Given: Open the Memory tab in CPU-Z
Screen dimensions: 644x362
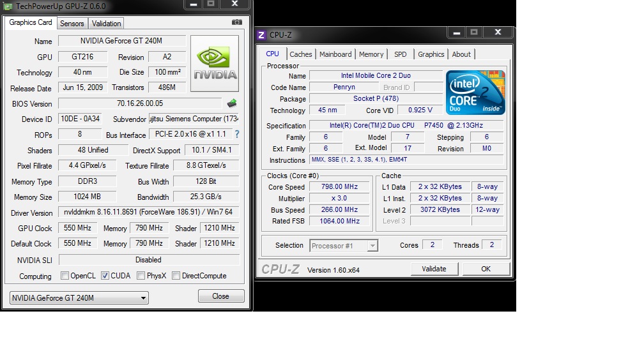Looking at the screenshot, I should click(x=371, y=54).
